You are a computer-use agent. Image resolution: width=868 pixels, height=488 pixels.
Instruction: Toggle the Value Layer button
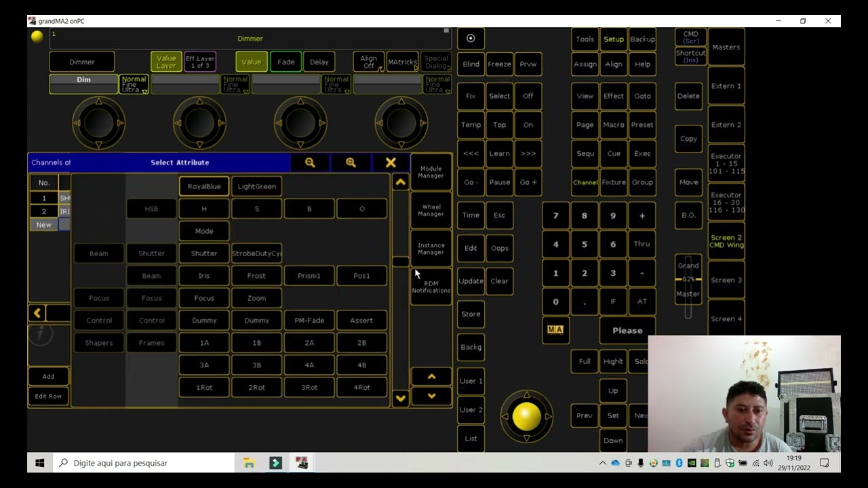coord(166,62)
